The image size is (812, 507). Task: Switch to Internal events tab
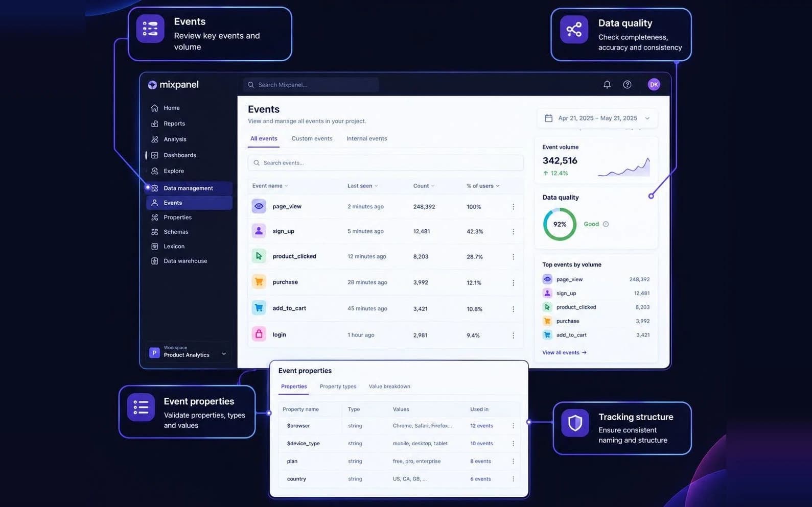coord(367,139)
